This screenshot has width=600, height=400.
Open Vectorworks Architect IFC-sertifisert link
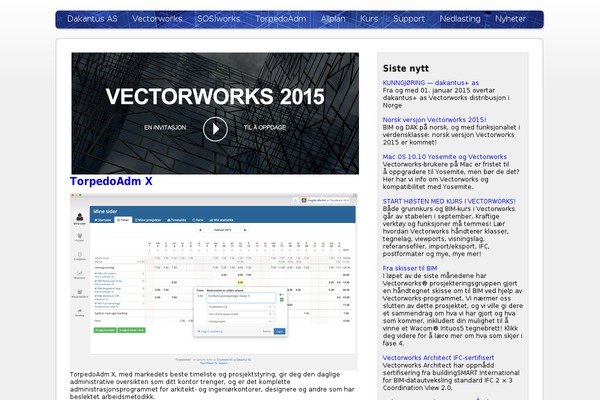tap(438, 358)
